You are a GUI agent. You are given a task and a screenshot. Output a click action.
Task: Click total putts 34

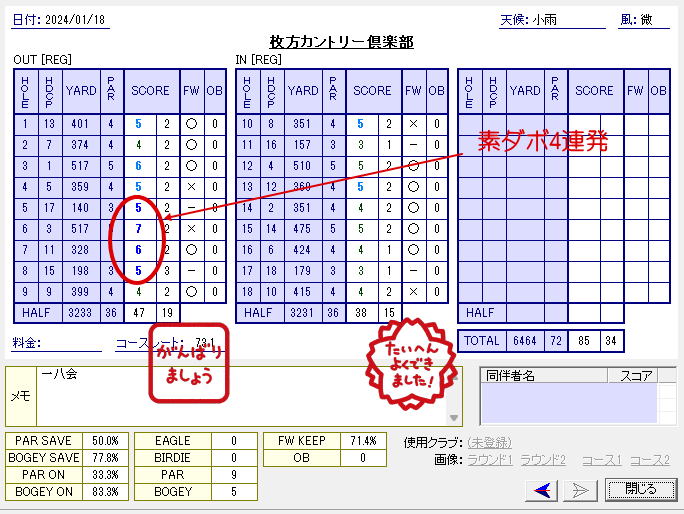click(x=611, y=341)
